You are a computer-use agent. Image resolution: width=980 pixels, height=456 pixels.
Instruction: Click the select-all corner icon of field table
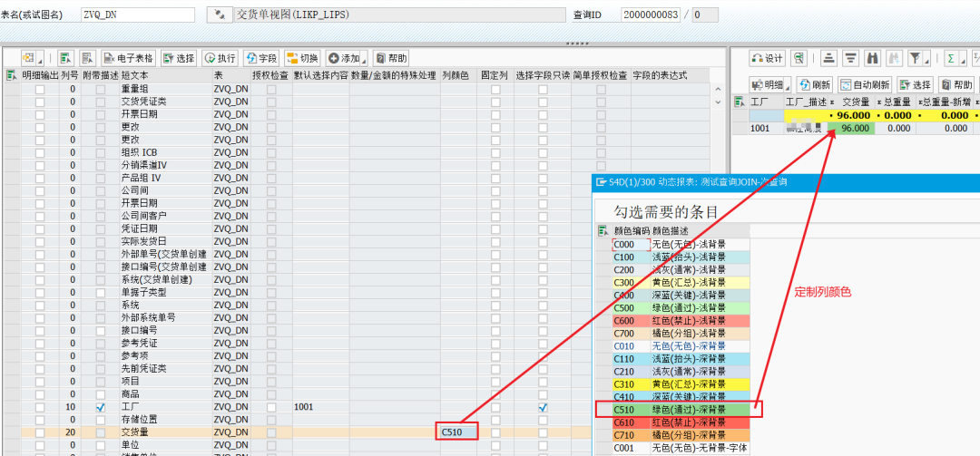pos(11,75)
